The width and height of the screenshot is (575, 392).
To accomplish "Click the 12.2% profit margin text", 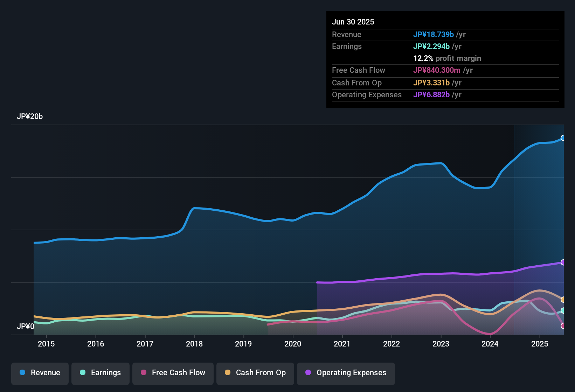I will [447, 58].
